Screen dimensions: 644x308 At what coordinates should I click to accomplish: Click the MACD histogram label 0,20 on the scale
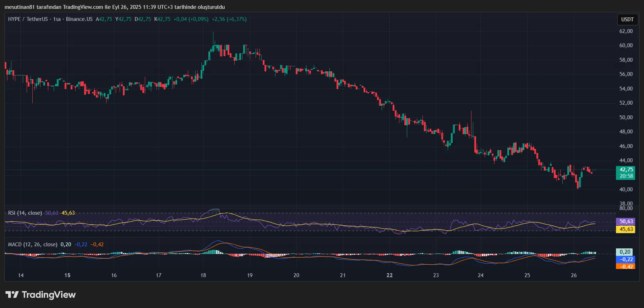point(625,252)
